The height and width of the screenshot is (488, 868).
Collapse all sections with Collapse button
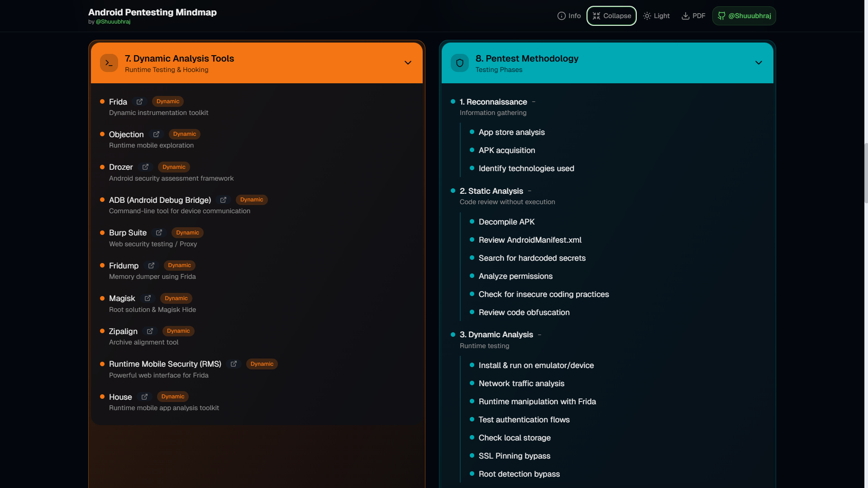pyautogui.click(x=611, y=16)
